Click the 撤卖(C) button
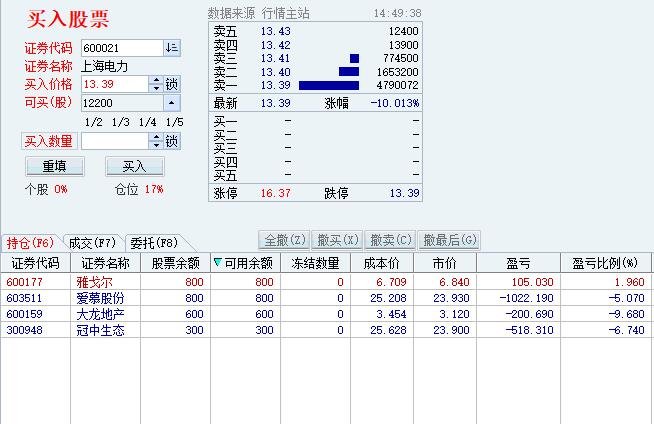 [391, 240]
